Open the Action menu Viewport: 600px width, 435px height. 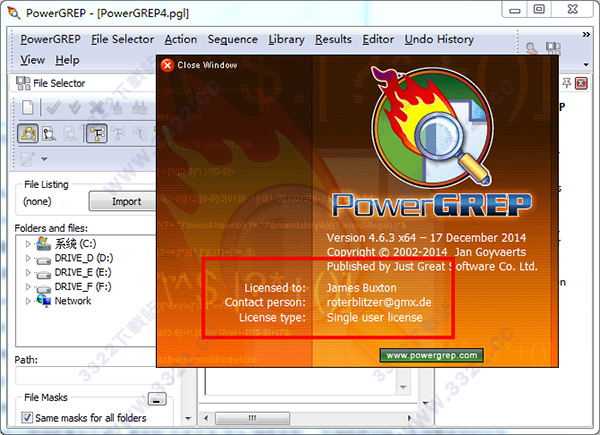[x=181, y=39]
